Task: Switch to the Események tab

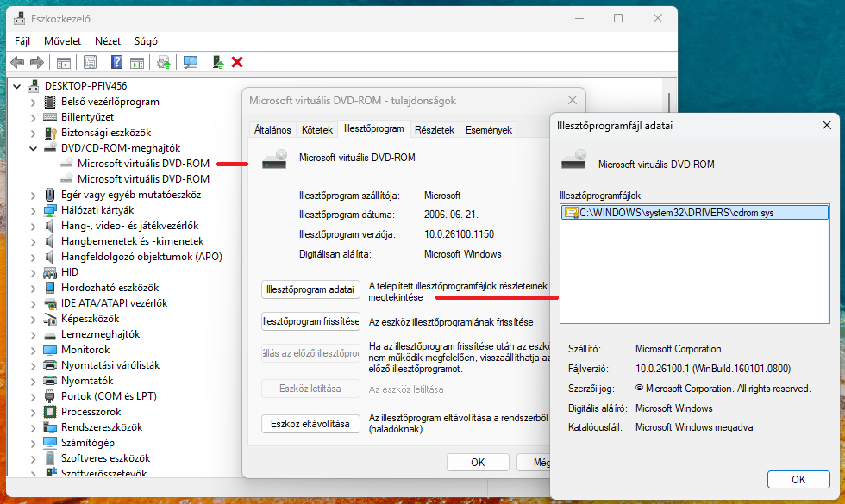Action: (x=489, y=130)
